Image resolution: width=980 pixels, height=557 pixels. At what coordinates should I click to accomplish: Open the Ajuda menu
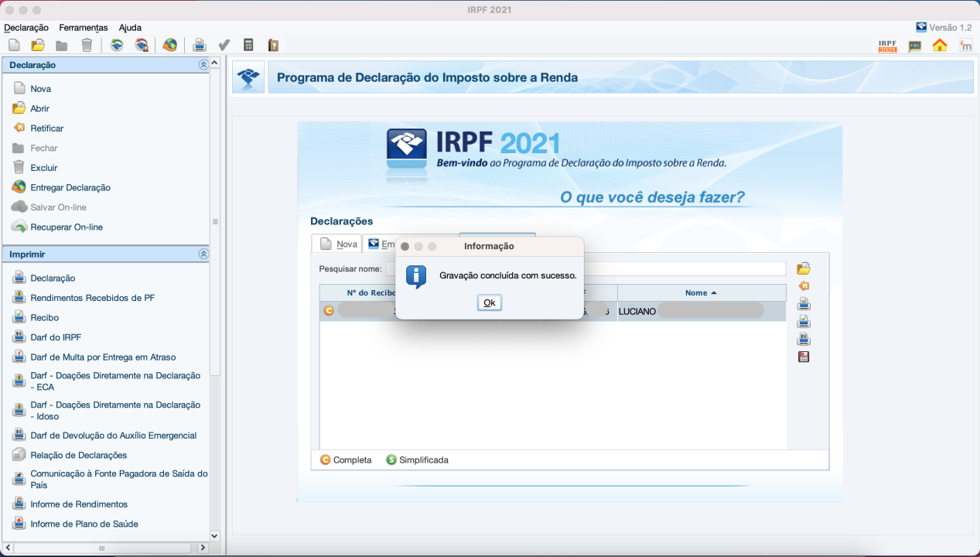click(130, 27)
